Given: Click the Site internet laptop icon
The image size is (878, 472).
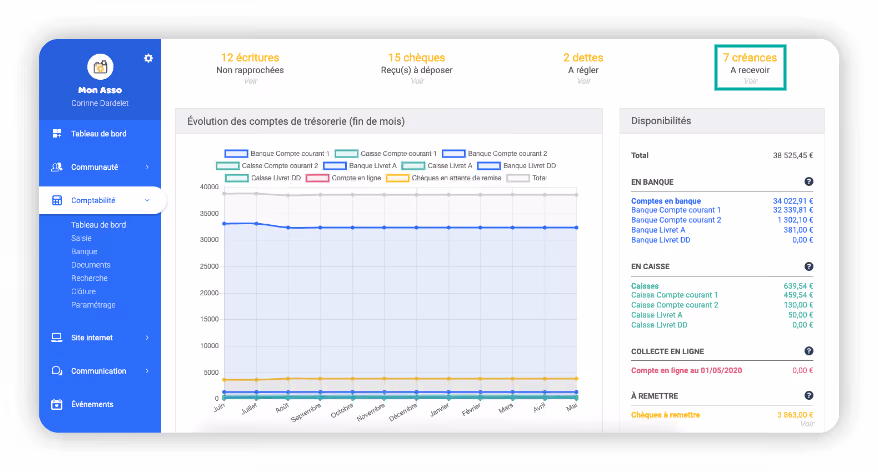Looking at the screenshot, I should tap(57, 338).
